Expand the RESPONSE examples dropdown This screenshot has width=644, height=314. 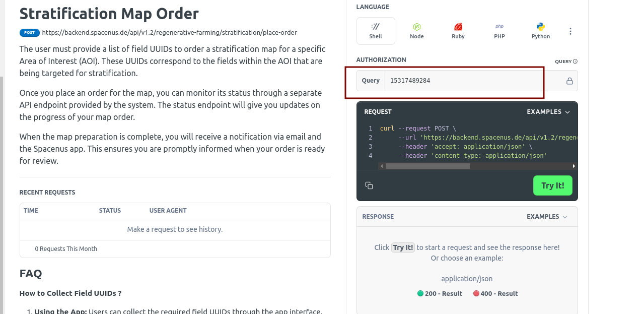click(x=546, y=216)
